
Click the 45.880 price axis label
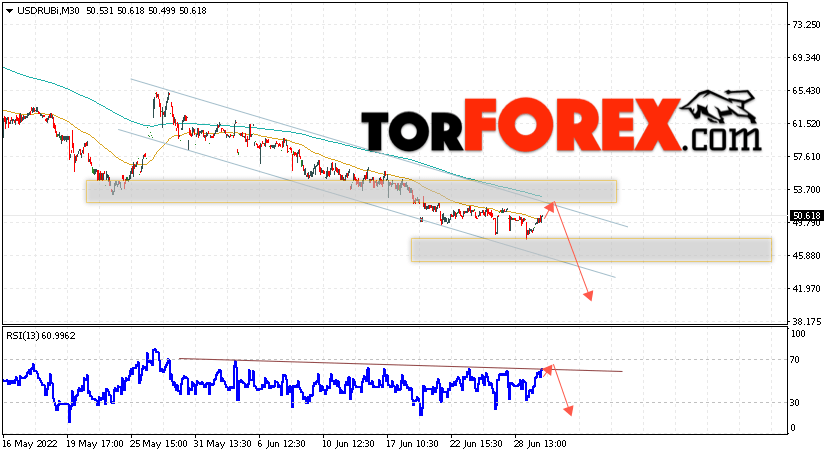pos(806,255)
